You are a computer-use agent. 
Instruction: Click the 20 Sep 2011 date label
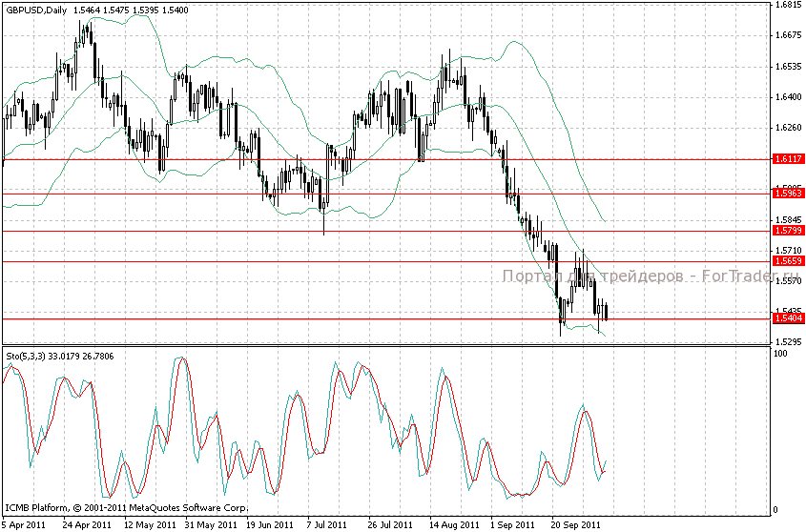[576, 524]
